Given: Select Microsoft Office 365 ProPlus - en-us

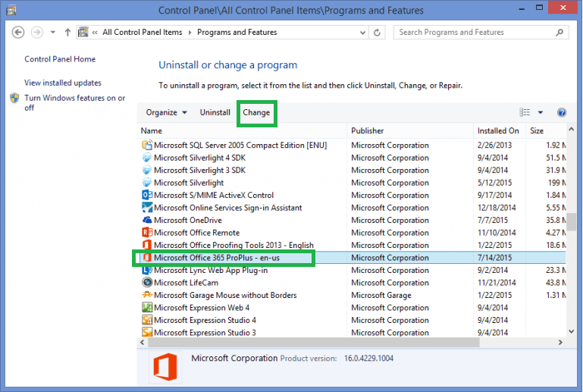Looking at the screenshot, I should (217, 258).
